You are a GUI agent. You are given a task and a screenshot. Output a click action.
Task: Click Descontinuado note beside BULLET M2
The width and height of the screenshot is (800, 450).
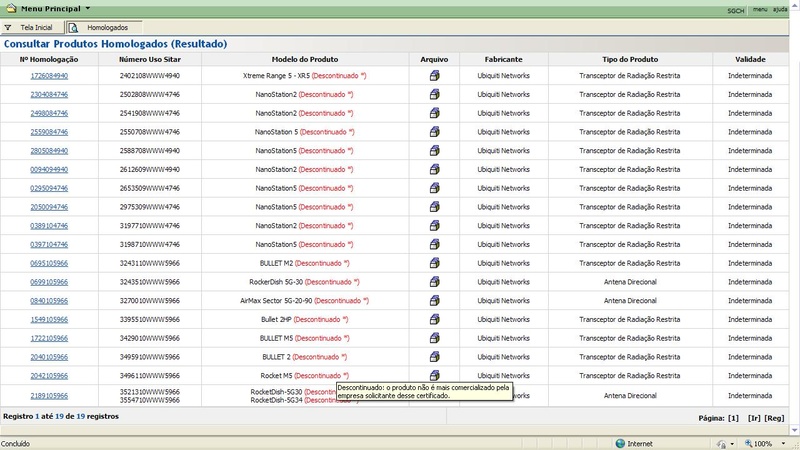point(322,263)
